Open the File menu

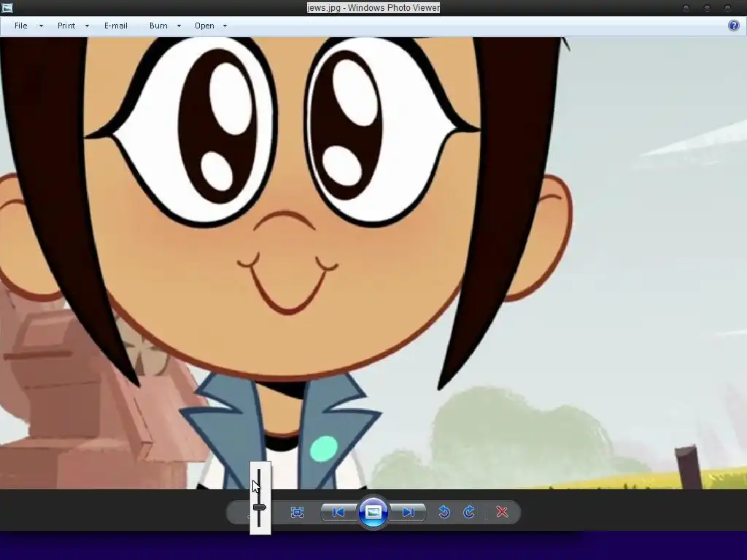tap(21, 26)
